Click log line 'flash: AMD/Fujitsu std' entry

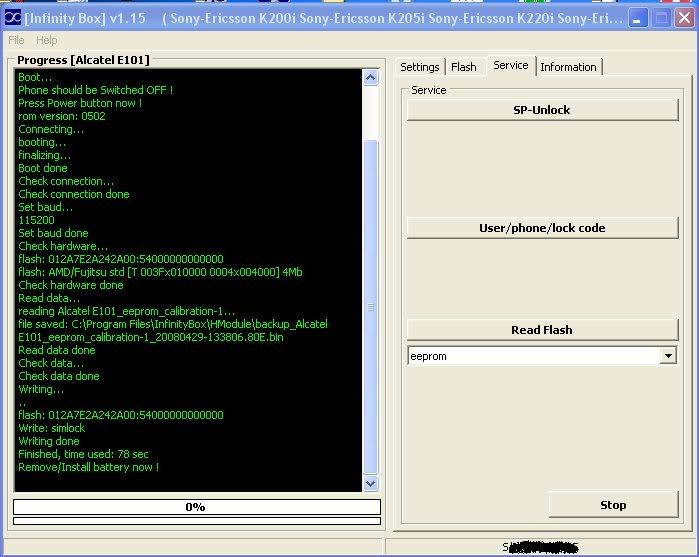tap(160, 272)
